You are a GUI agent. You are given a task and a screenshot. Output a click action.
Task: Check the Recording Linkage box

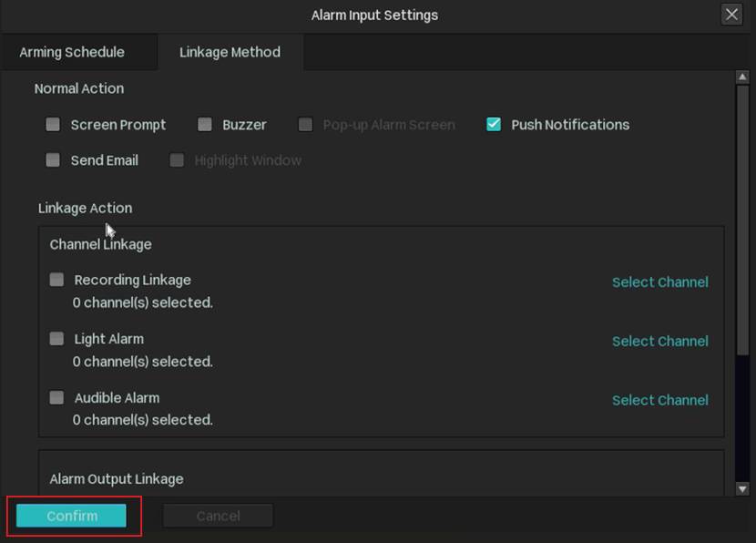[56, 280]
